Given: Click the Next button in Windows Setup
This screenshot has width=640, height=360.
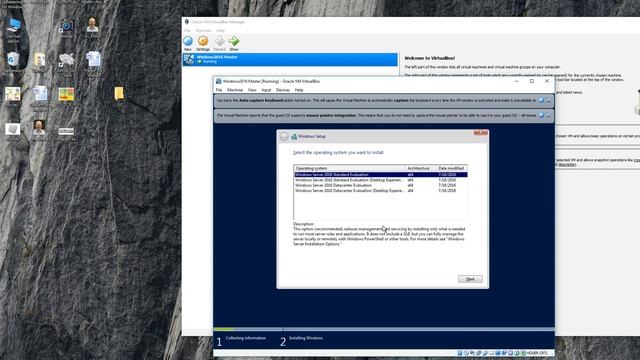Looking at the screenshot, I should coord(470,279).
